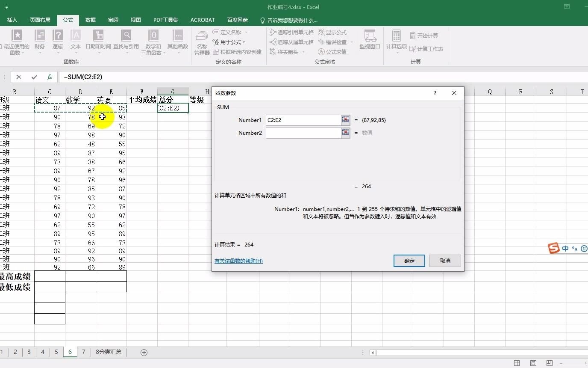This screenshot has height=368, width=588.
Task: Confirm formula entry with checkmark icon
Action: pyautogui.click(x=34, y=77)
